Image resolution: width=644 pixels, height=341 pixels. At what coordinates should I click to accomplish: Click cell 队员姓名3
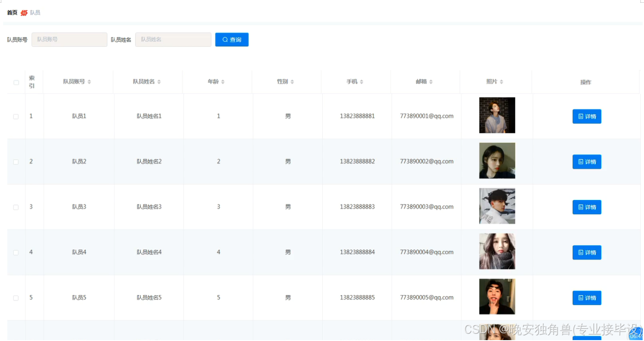[x=149, y=207]
